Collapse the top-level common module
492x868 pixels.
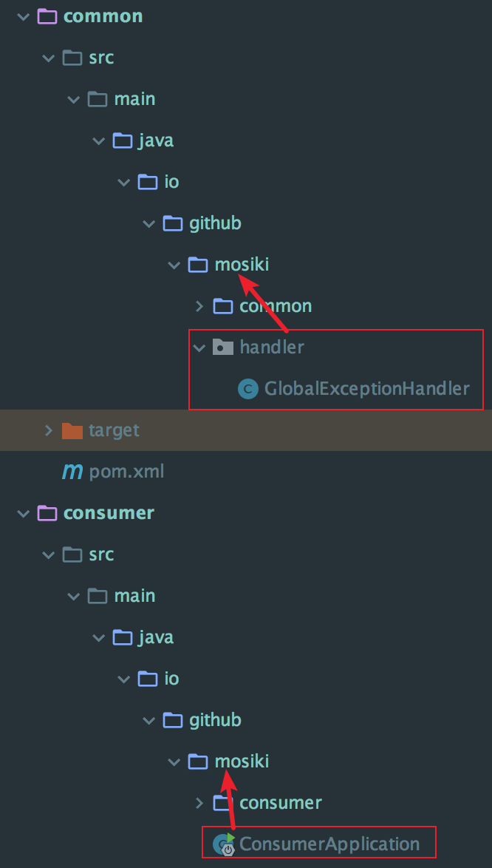(x=23, y=16)
